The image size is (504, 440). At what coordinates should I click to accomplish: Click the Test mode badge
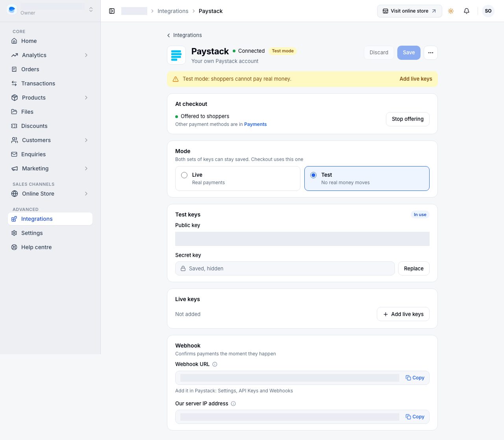pos(283,51)
